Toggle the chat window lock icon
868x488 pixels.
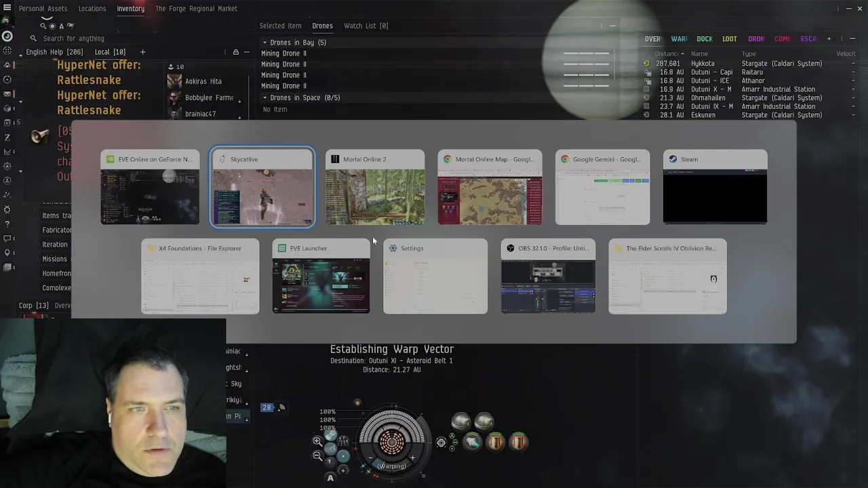(235, 52)
